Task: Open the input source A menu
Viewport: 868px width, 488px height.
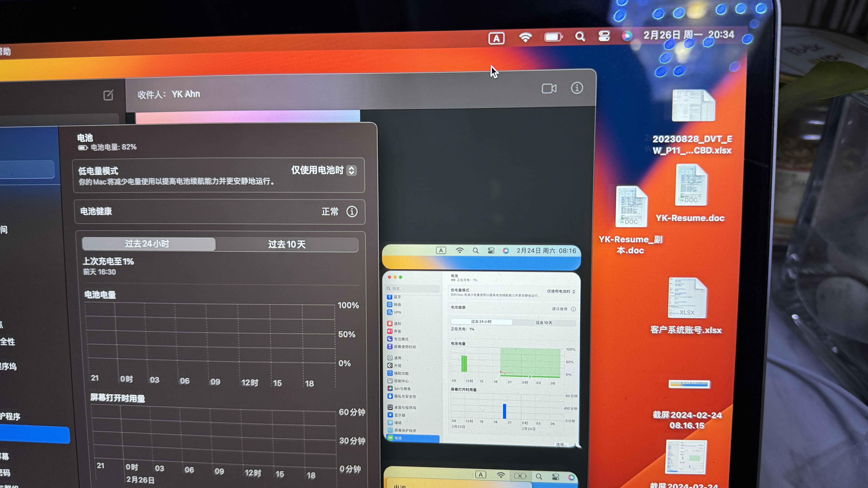Action: pos(496,38)
